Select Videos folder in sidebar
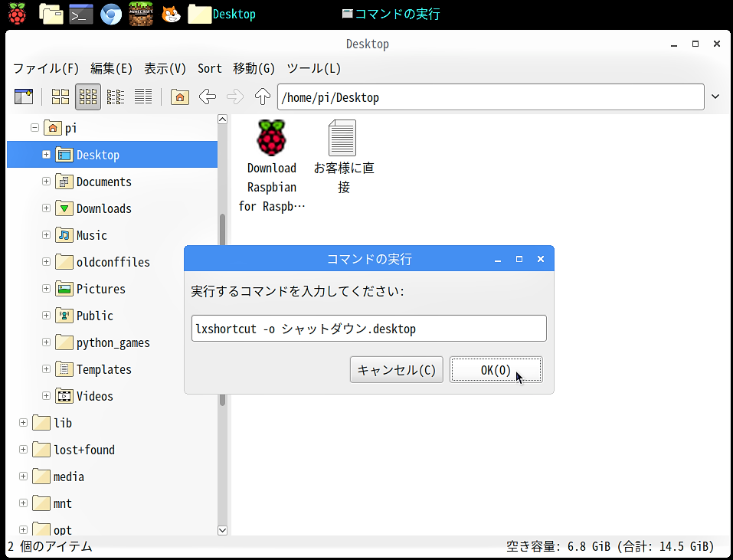This screenshot has width=733, height=560. (84, 396)
